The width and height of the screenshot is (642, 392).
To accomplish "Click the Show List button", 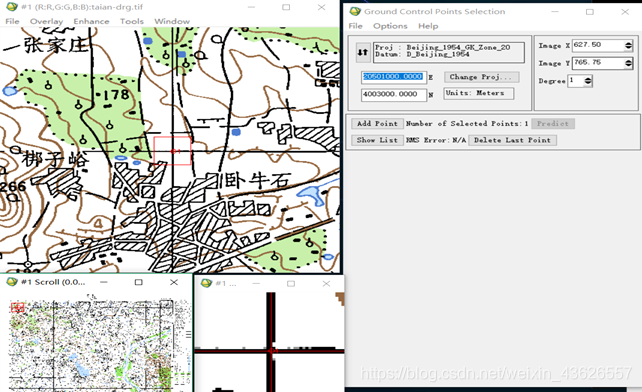I will tap(377, 140).
